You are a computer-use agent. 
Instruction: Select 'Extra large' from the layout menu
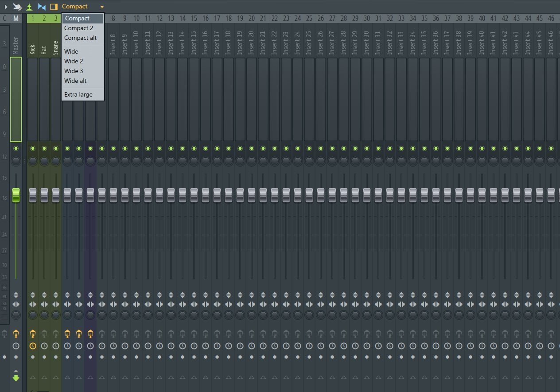click(x=78, y=94)
